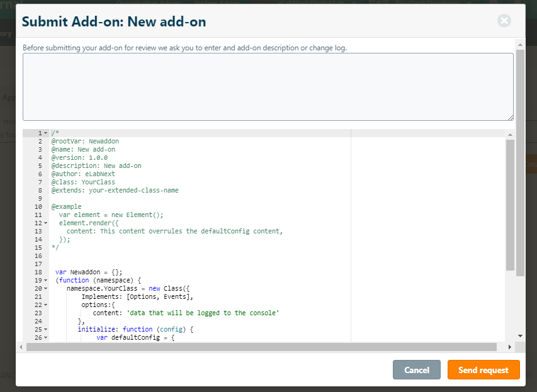
Task: Fold the initialize function at line 25
Action: coord(45,329)
